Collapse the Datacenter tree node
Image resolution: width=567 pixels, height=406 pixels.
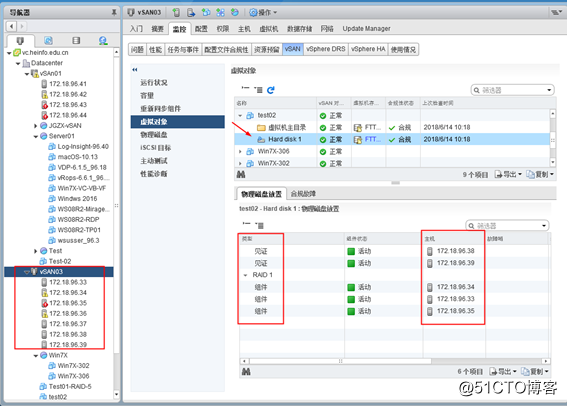(x=18, y=63)
